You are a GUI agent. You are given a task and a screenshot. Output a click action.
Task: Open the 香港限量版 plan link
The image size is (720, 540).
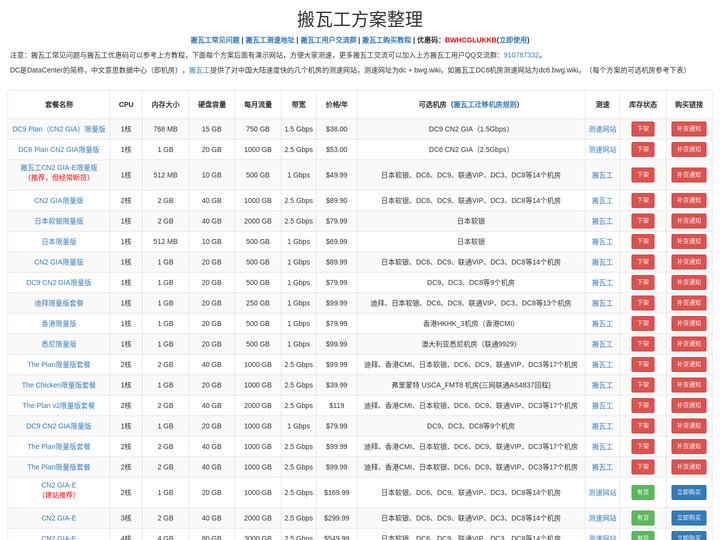[59, 324]
